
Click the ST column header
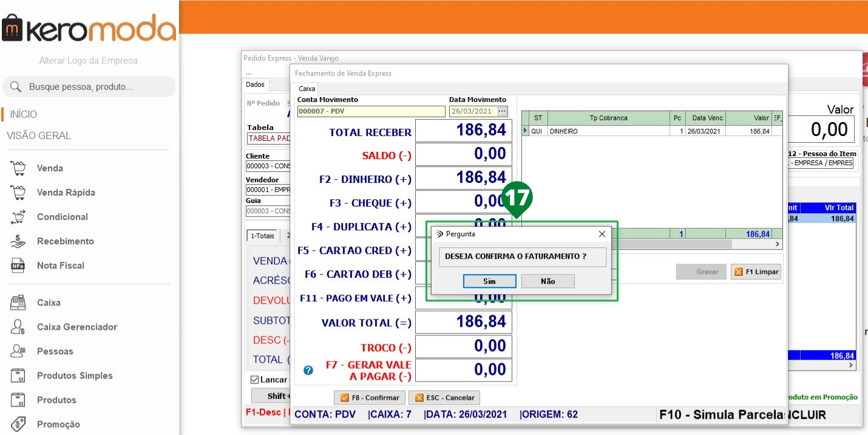(538, 118)
